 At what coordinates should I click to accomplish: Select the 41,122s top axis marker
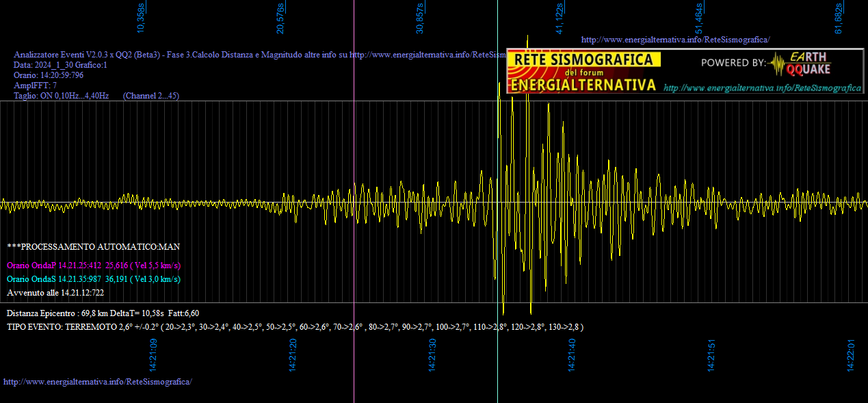click(x=560, y=18)
